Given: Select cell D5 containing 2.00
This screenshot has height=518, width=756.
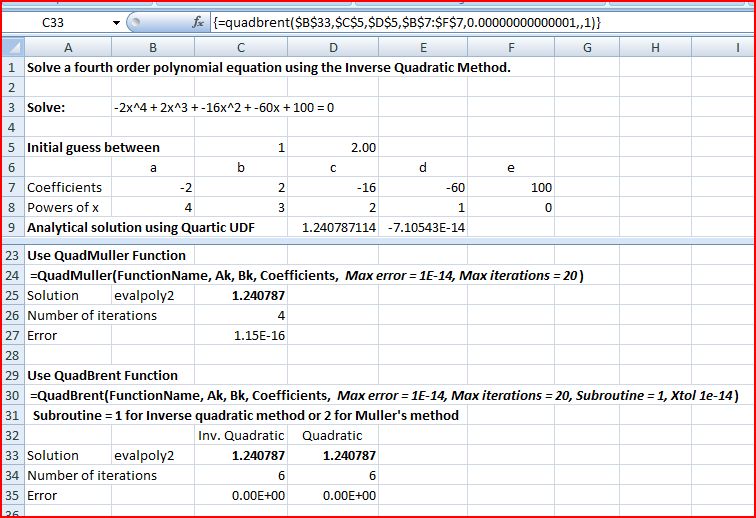Looking at the screenshot, I should [333, 147].
